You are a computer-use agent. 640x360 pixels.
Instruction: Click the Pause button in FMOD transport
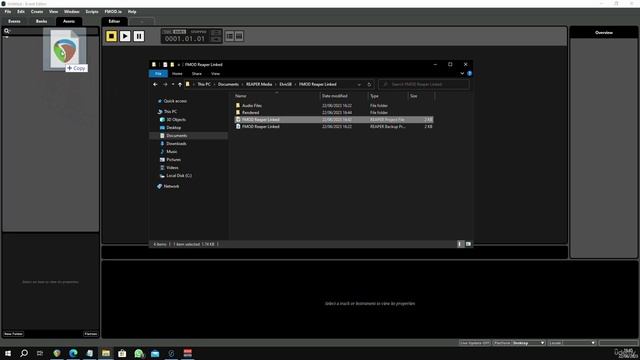pos(139,36)
